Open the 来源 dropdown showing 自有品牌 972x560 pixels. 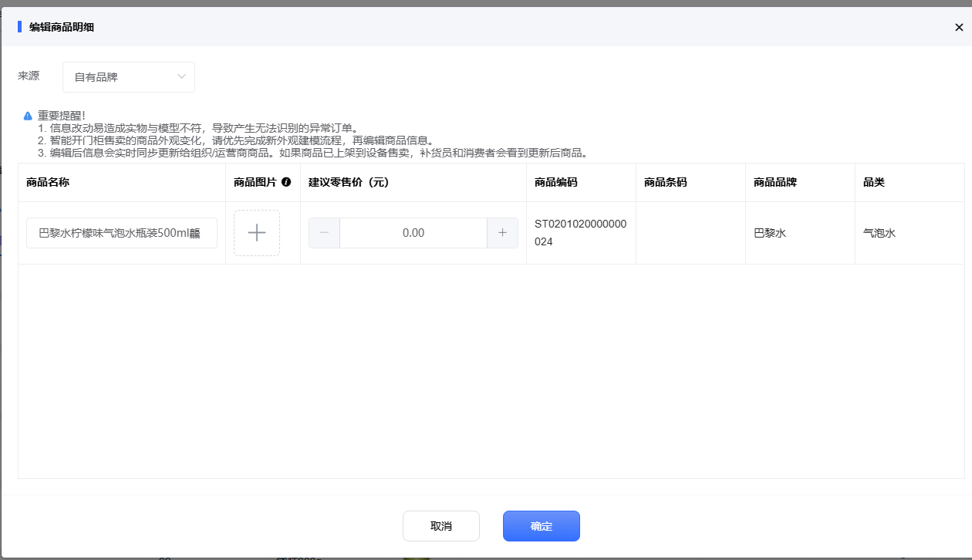129,77
